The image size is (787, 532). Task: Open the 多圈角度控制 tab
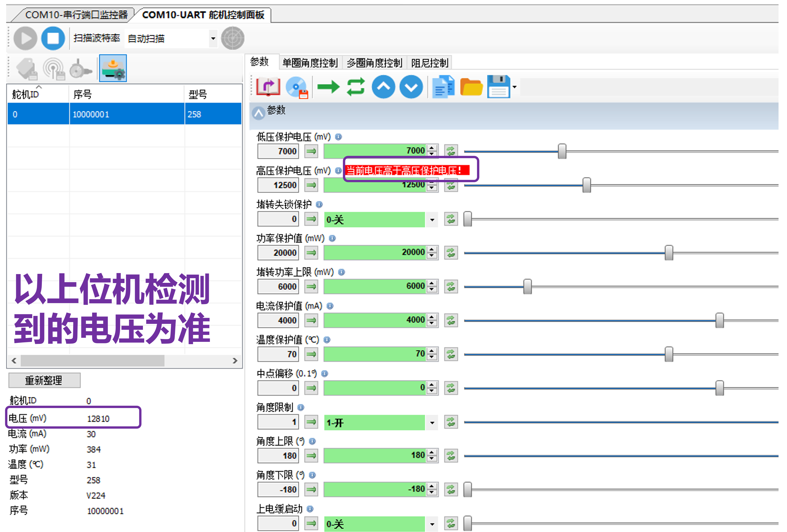(x=374, y=63)
